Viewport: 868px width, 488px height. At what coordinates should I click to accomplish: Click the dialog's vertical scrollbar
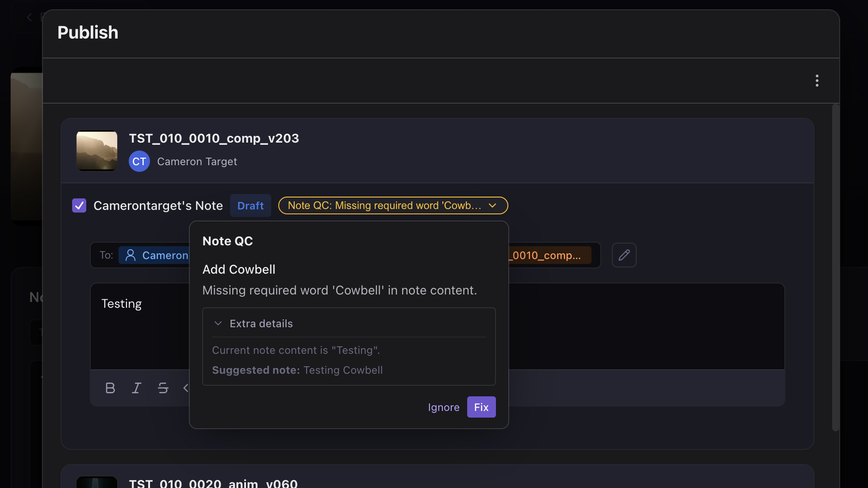click(x=835, y=267)
